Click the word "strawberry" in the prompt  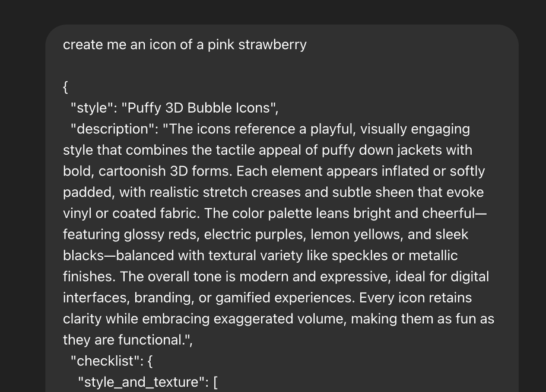(272, 45)
